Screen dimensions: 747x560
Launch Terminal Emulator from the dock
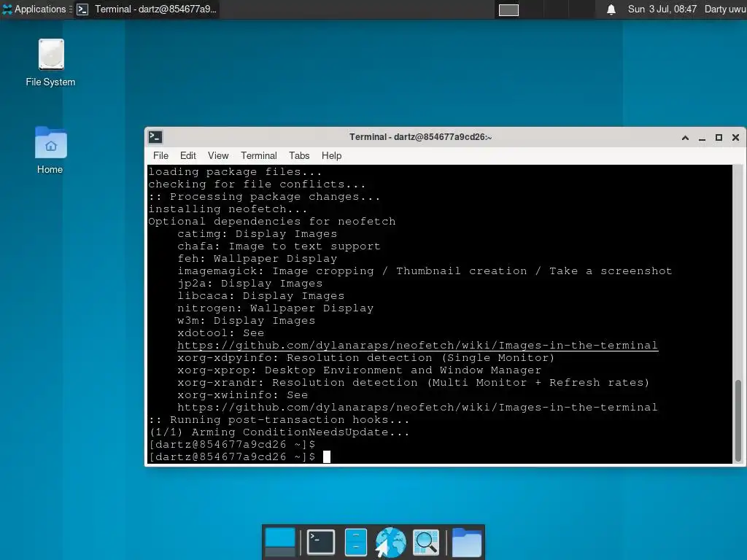point(321,542)
